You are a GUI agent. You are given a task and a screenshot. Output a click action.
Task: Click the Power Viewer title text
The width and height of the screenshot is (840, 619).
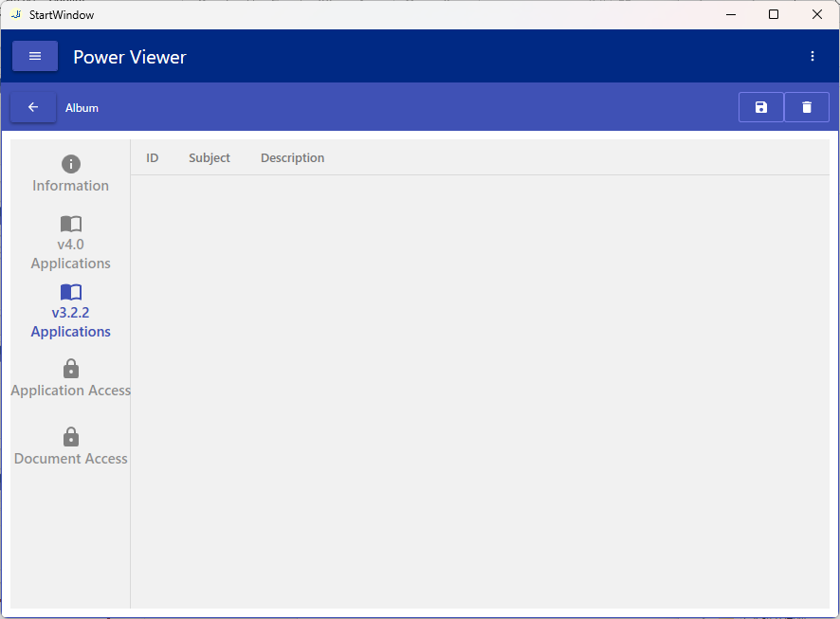click(130, 57)
